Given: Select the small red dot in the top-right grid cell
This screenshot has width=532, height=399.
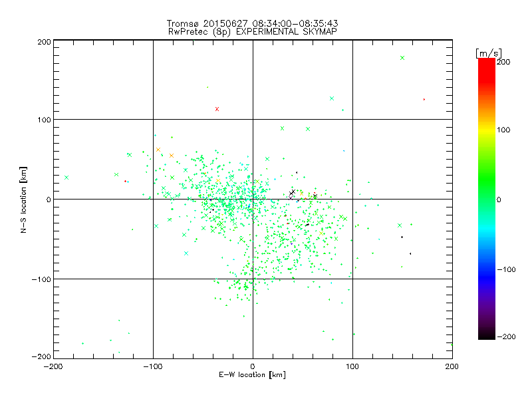Looking at the screenshot, I should pyautogui.click(x=424, y=99).
